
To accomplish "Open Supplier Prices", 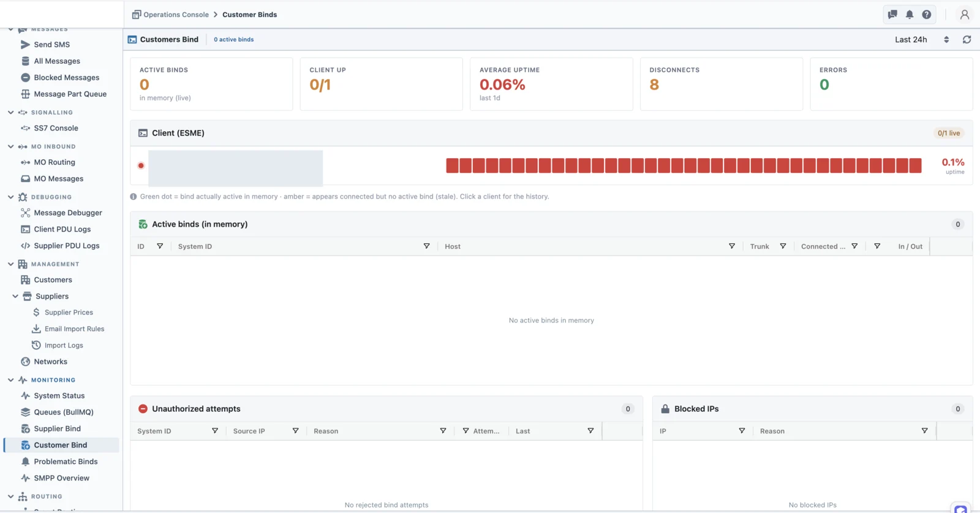I will click(69, 313).
